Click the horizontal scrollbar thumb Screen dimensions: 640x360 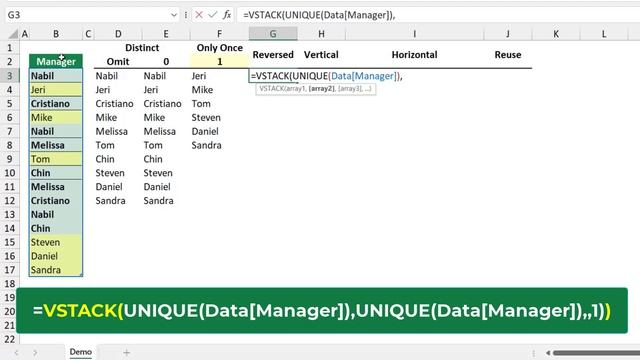click(596, 353)
